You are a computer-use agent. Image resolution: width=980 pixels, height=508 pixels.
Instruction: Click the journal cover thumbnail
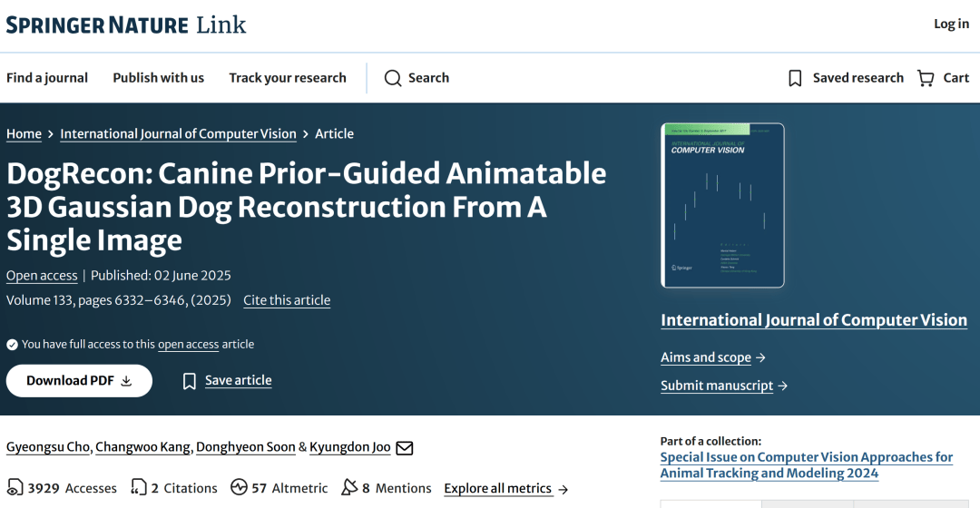coord(722,205)
